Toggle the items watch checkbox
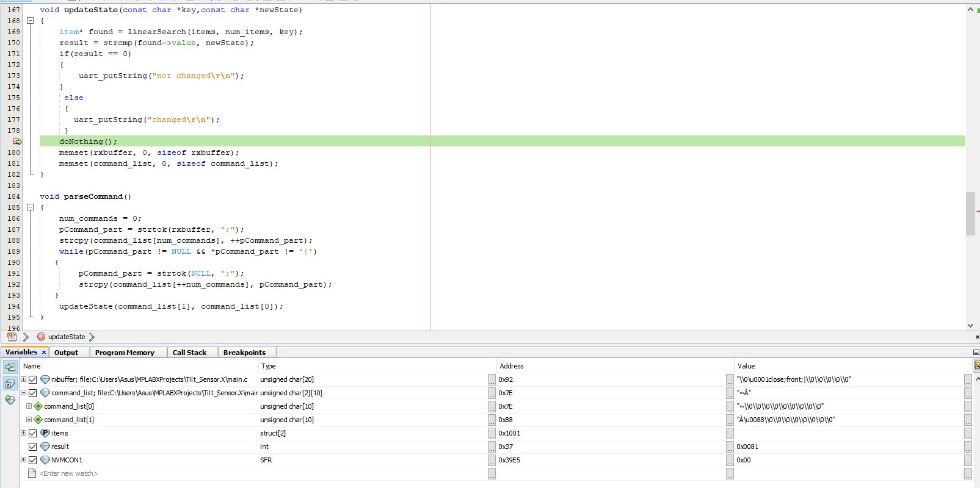The image size is (980, 488). [33, 433]
